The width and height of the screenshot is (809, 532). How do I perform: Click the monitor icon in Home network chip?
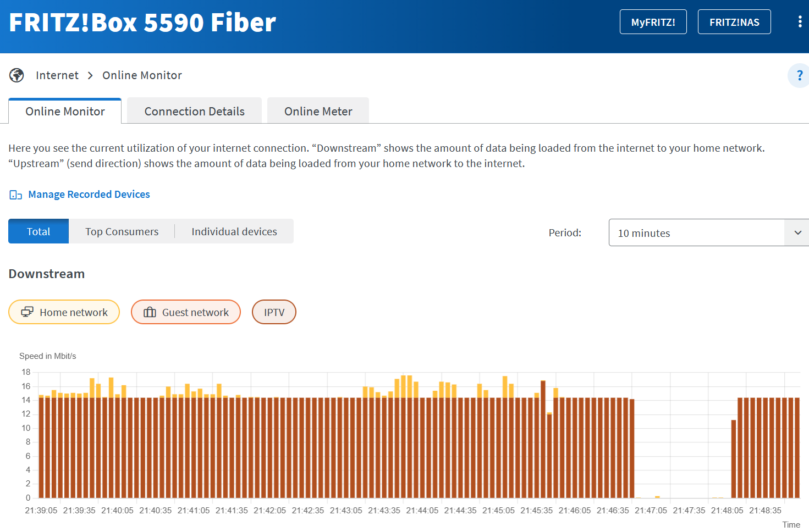point(27,312)
